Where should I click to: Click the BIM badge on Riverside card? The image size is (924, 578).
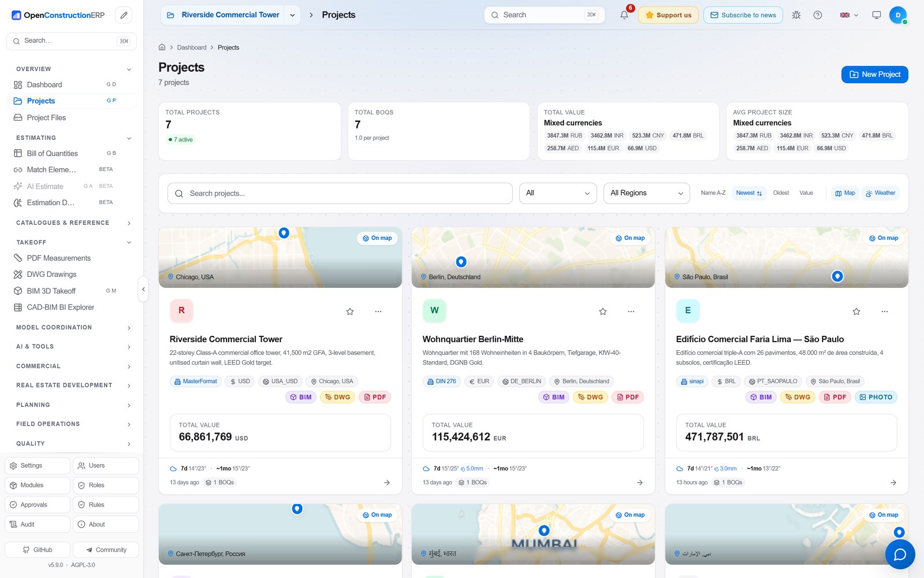tap(301, 397)
